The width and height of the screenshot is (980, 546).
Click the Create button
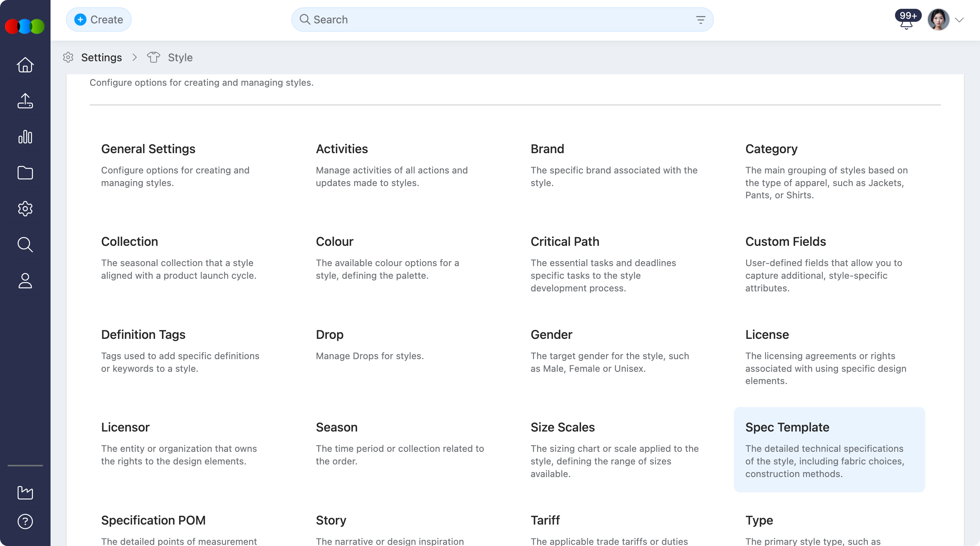[99, 19]
